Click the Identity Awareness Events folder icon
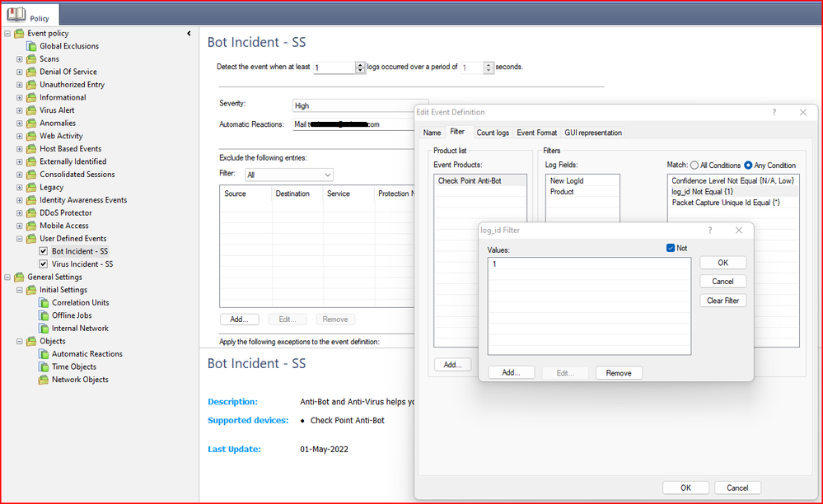The height and width of the screenshot is (504, 823). 31,200
